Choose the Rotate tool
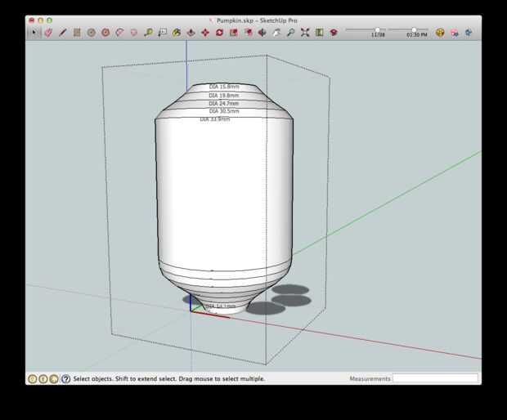 click(x=219, y=33)
